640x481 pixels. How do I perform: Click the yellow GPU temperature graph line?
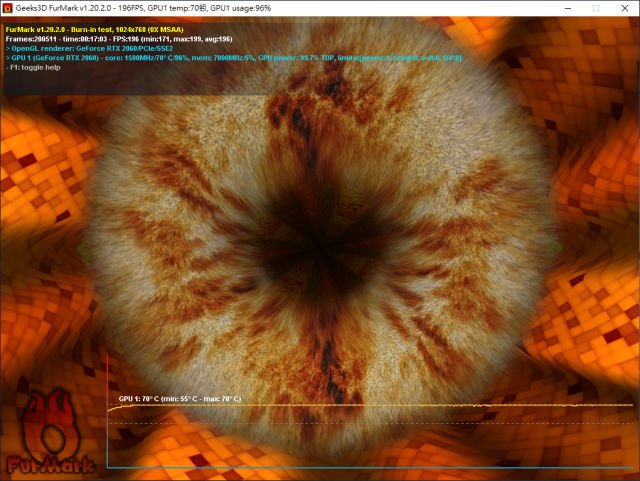[370, 405]
